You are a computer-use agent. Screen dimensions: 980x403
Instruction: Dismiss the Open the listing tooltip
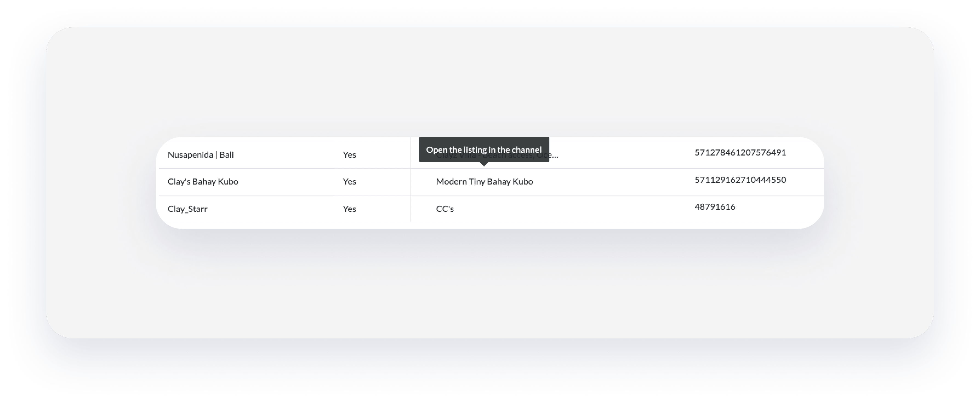coord(483,149)
